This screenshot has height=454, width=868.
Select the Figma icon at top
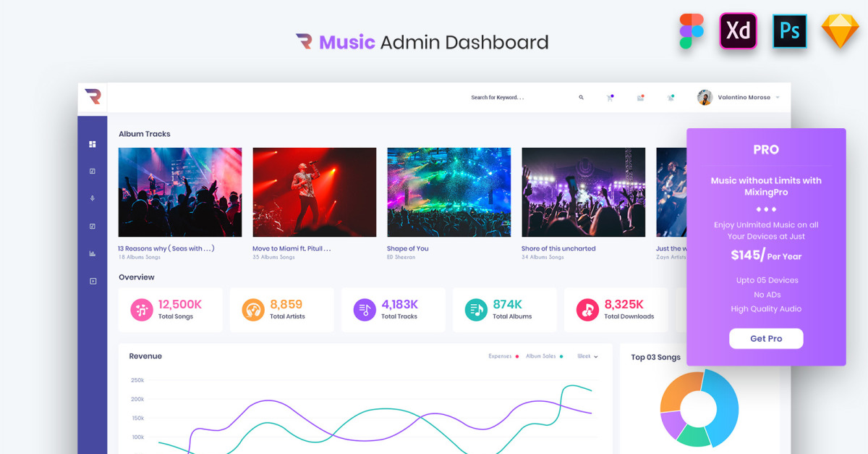691,31
